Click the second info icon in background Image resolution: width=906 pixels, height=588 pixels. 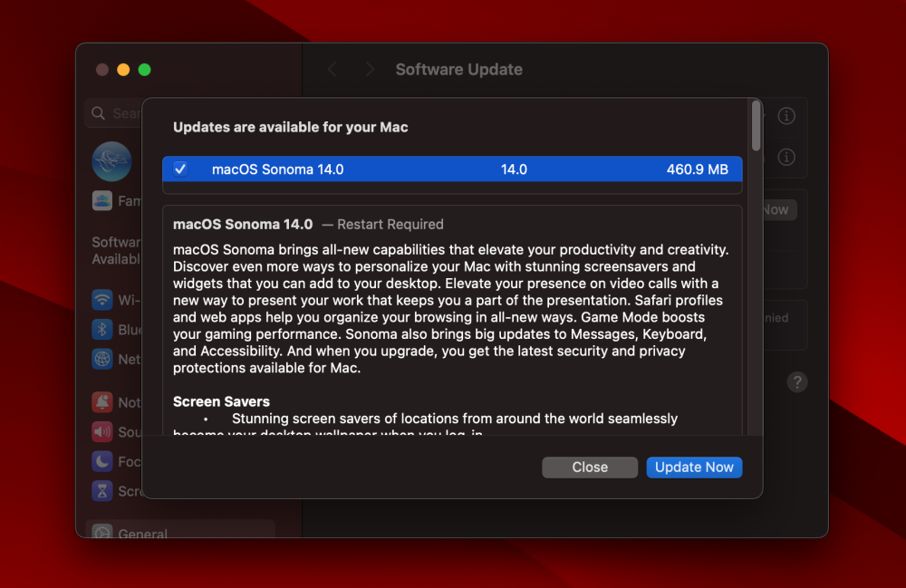(x=786, y=157)
